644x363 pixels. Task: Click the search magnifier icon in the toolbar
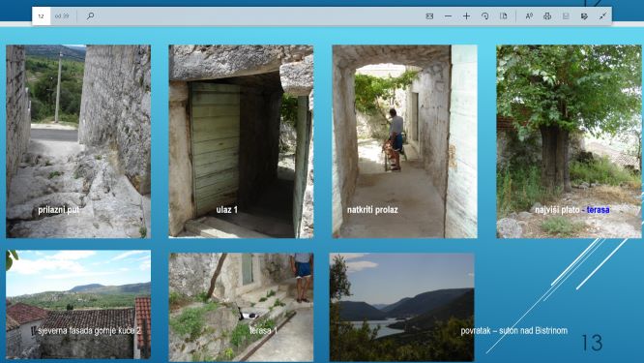click(90, 16)
